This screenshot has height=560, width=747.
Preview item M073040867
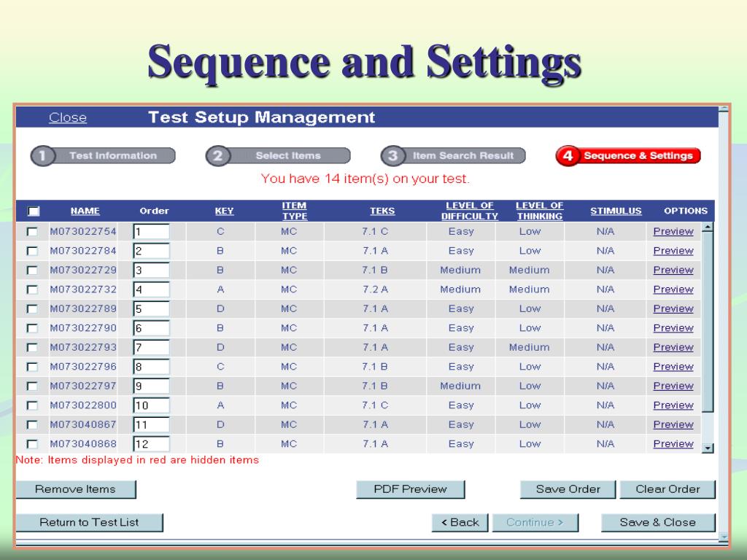[x=673, y=424]
